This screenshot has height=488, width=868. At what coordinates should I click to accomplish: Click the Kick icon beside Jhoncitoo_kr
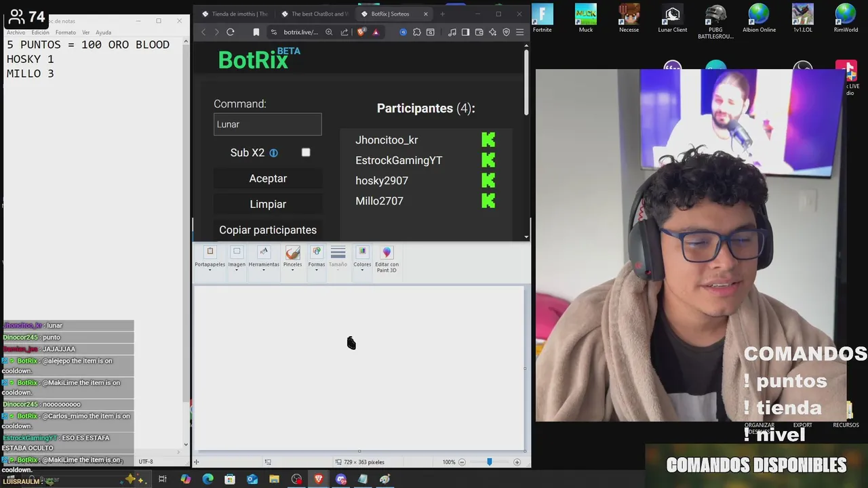pyautogui.click(x=488, y=140)
